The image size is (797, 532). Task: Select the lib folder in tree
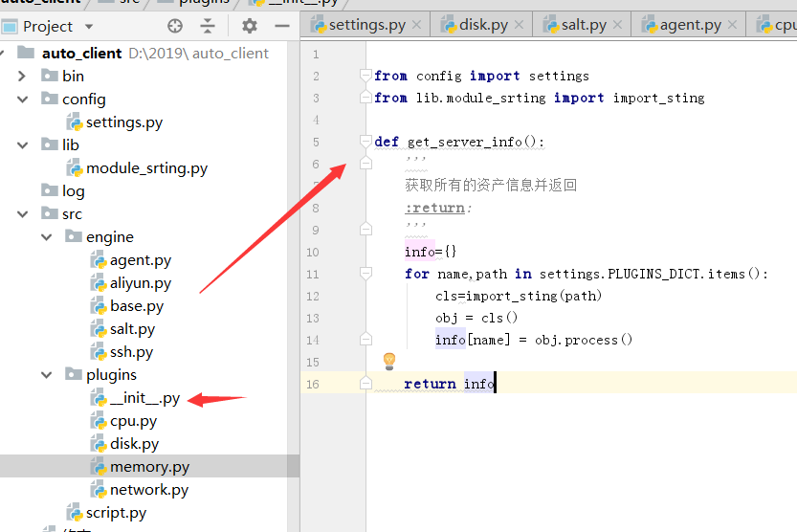pyautogui.click(x=70, y=145)
